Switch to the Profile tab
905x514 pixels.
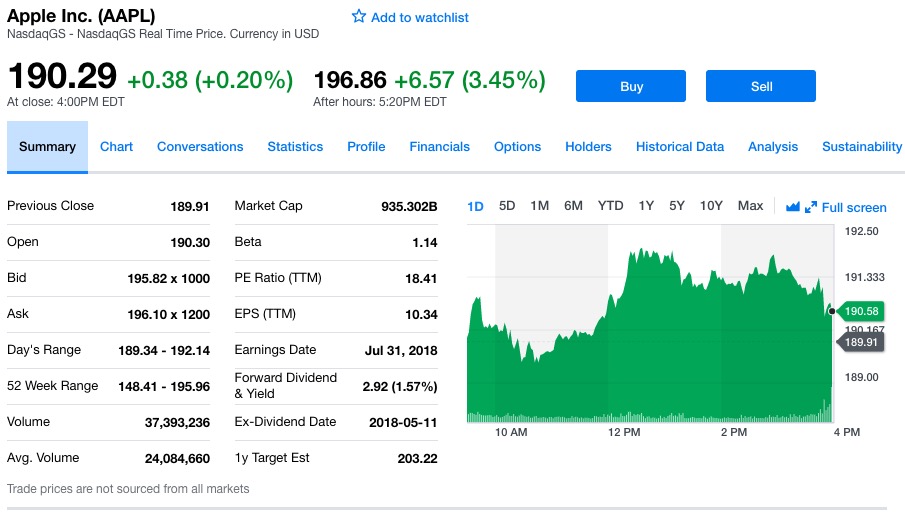(x=366, y=147)
